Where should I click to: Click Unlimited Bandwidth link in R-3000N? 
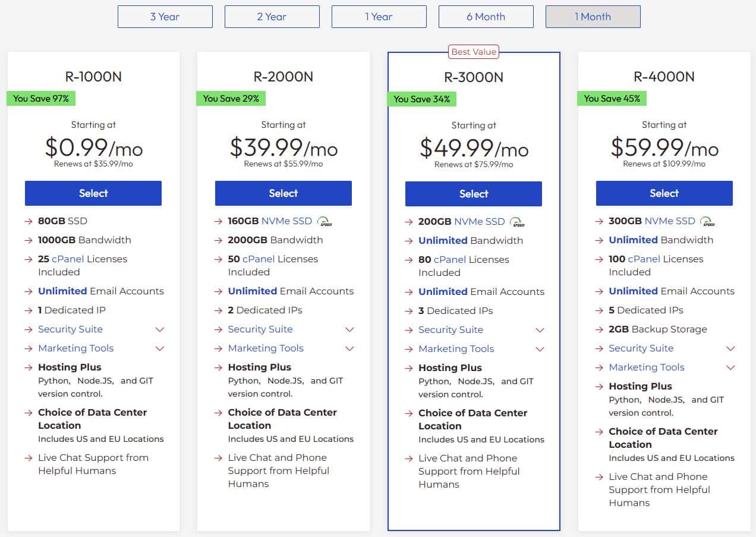coord(443,241)
